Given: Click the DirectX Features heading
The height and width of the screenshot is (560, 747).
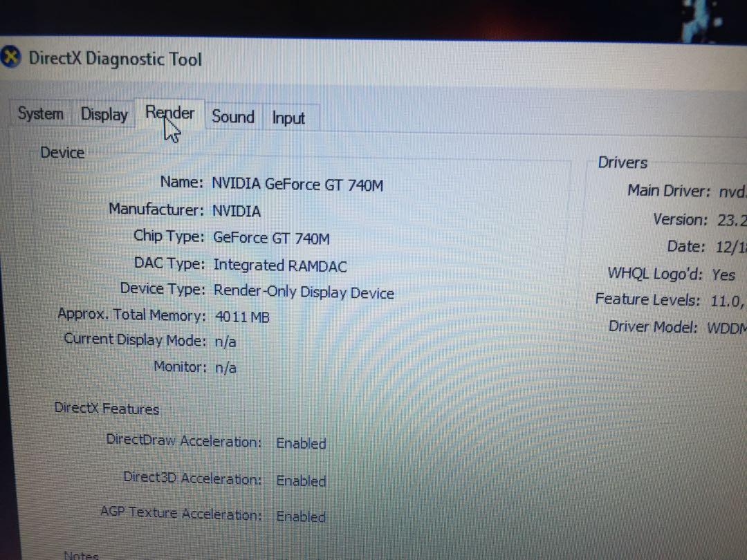Looking at the screenshot, I should pos(107,409).
